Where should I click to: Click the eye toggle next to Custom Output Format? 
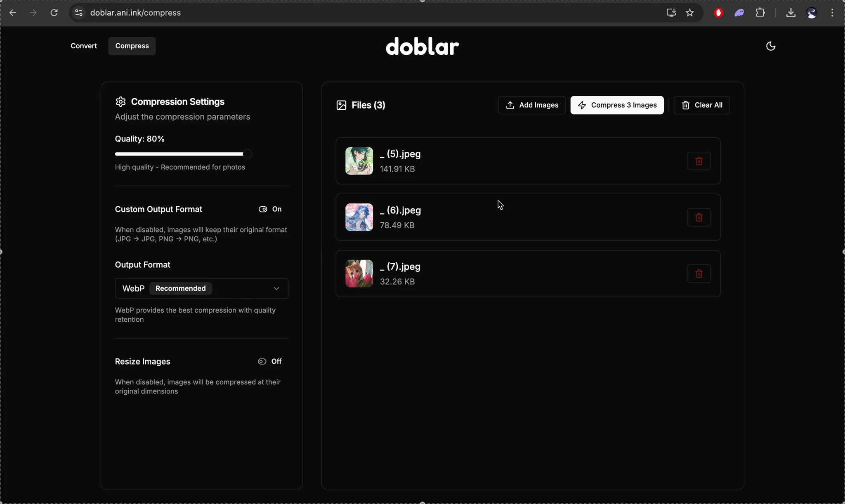(263, 209)
